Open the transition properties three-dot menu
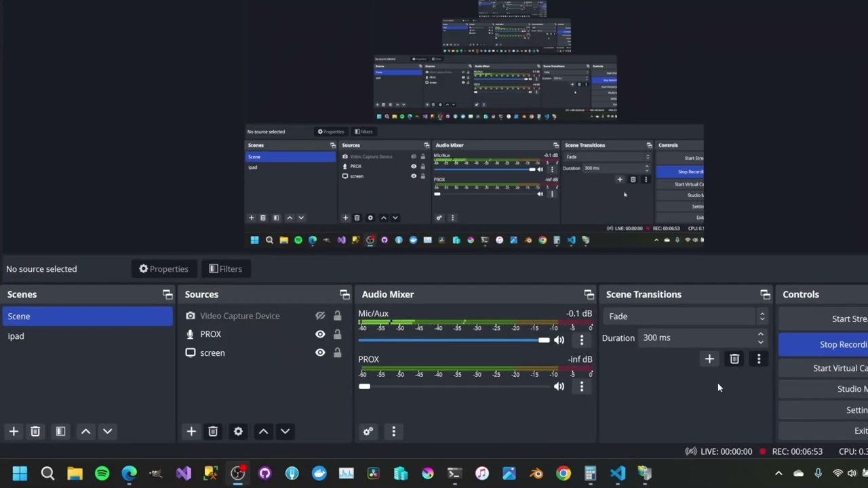Viewport: 868px width, 488px height. click(x=759, y=359)
